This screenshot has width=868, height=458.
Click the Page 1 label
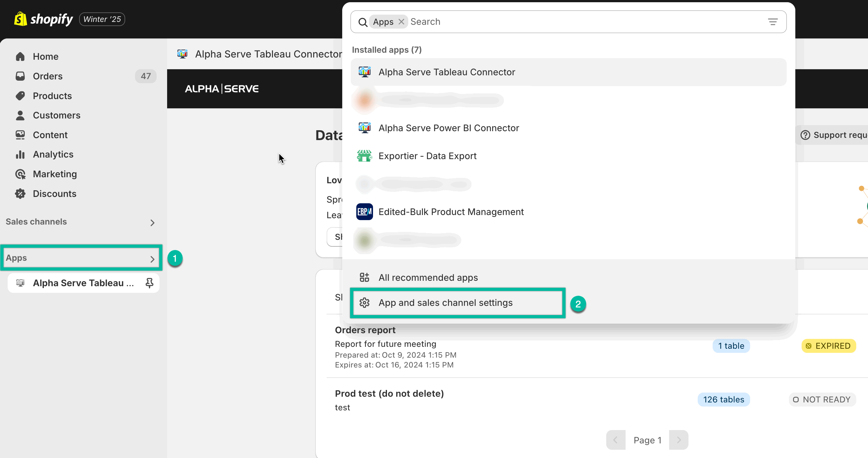(647, 440)
